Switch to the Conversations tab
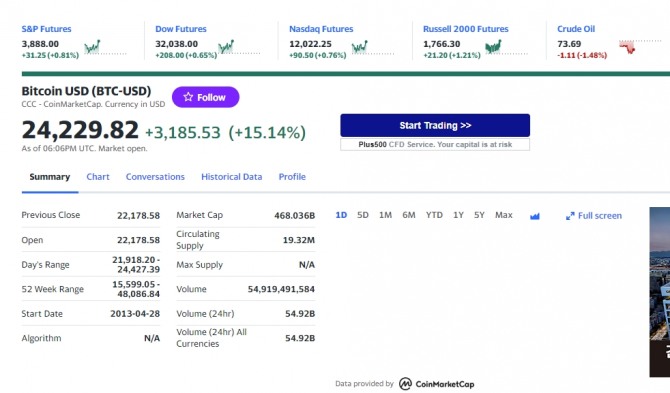 point(155,177)
